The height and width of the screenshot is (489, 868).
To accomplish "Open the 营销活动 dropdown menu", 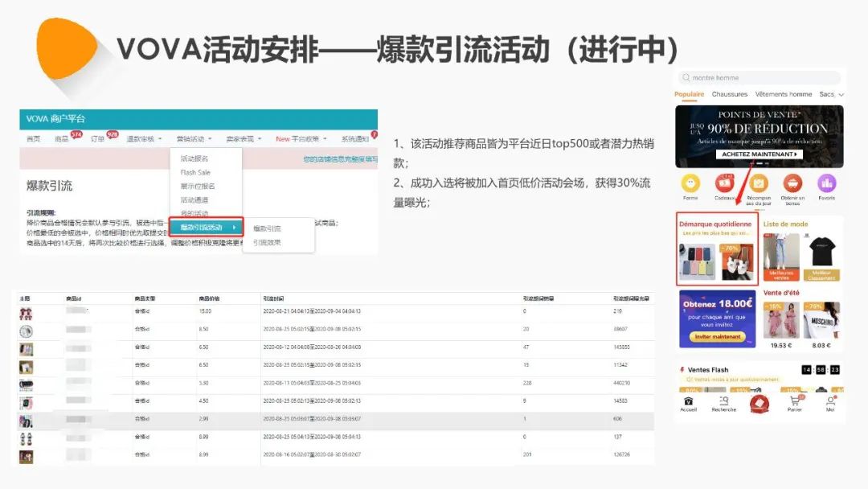I will point(194,139).
